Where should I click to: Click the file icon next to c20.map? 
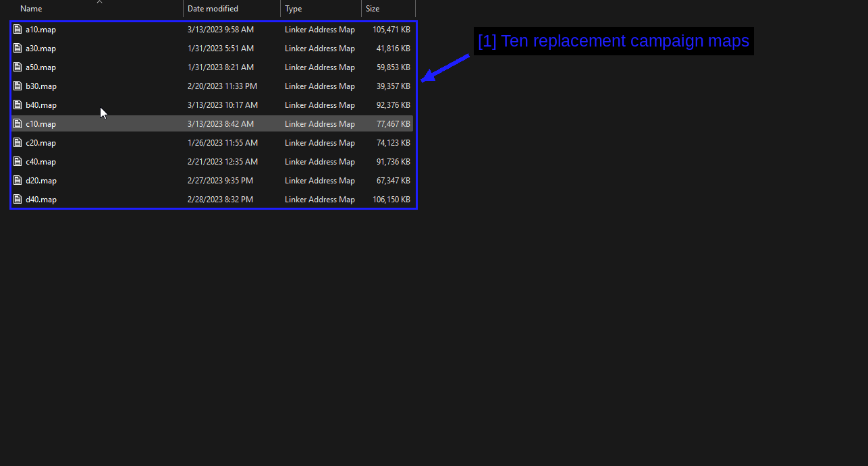coord(18,143)
